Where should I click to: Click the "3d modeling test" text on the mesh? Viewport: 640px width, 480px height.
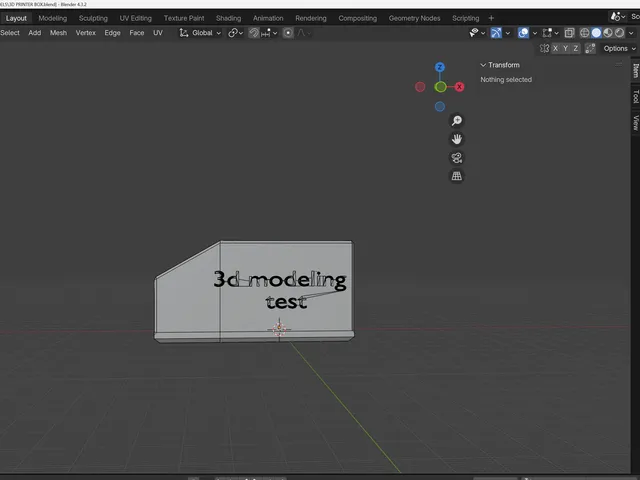[280, 289]
